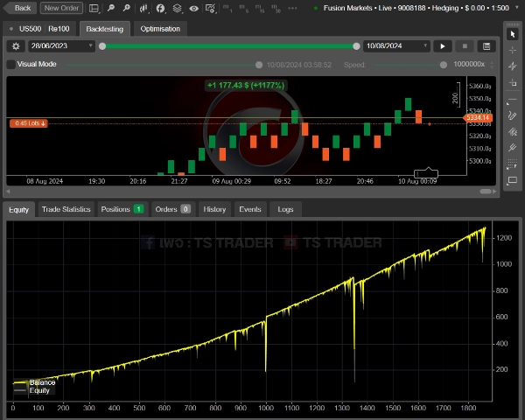Screen dimensions: 525x420
Task: Click the layers icon in top toolbar
Action: click(x=177, y=8)
